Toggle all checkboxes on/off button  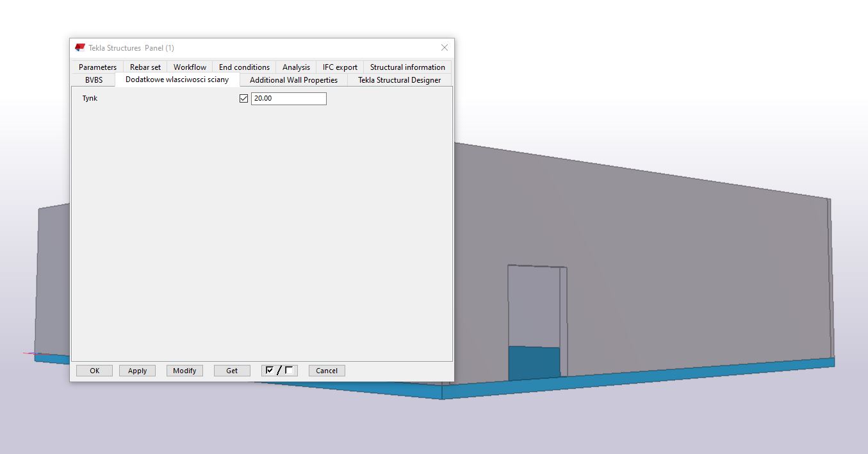coord(279,371)
